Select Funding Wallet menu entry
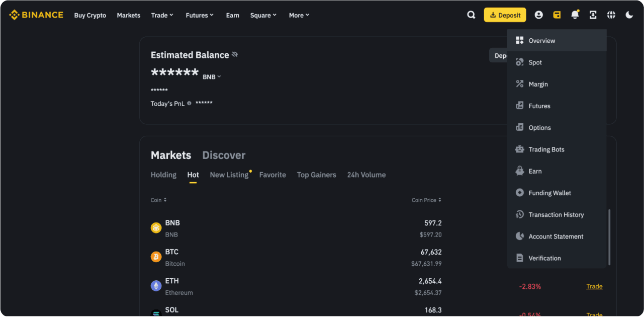 [x=557, y=193]
